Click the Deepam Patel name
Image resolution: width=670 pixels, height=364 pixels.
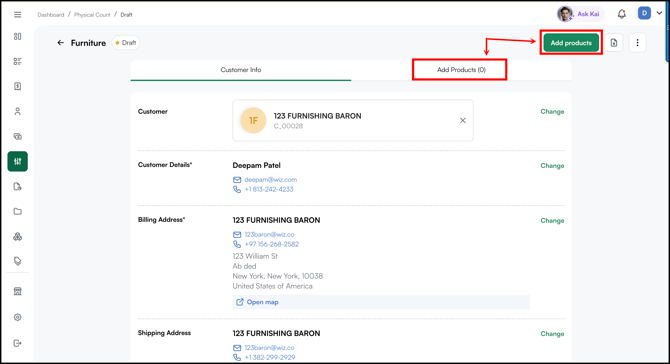click(x=256, y=165)
